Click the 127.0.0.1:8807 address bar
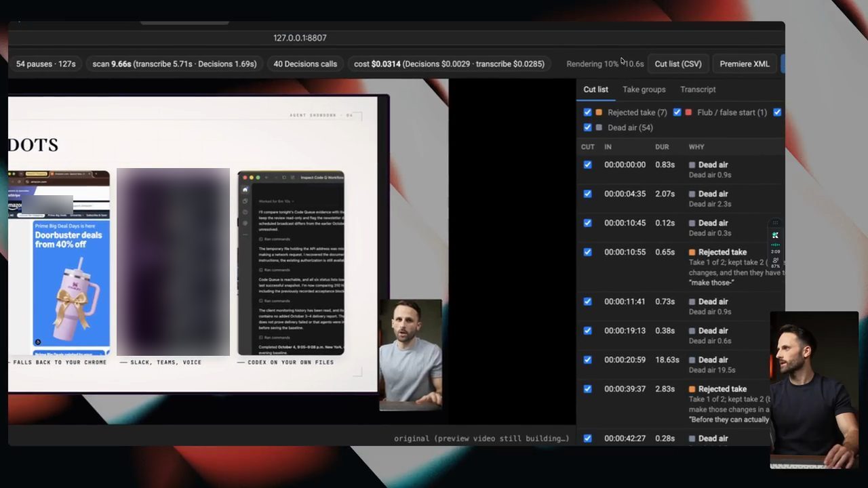The width and height of the screenshot is (868, 488). tap(300, 38)
